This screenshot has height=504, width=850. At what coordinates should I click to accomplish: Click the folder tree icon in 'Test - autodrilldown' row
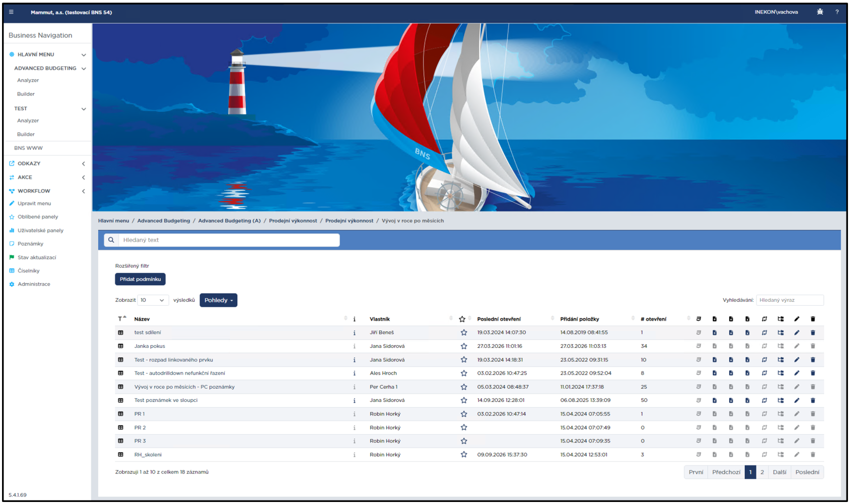[x=780, y=373]
